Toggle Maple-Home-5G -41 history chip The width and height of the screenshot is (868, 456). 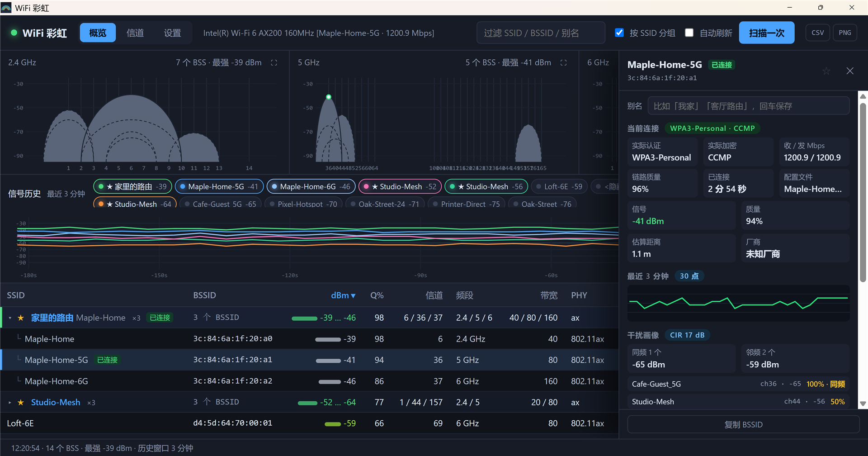[219, 186]
